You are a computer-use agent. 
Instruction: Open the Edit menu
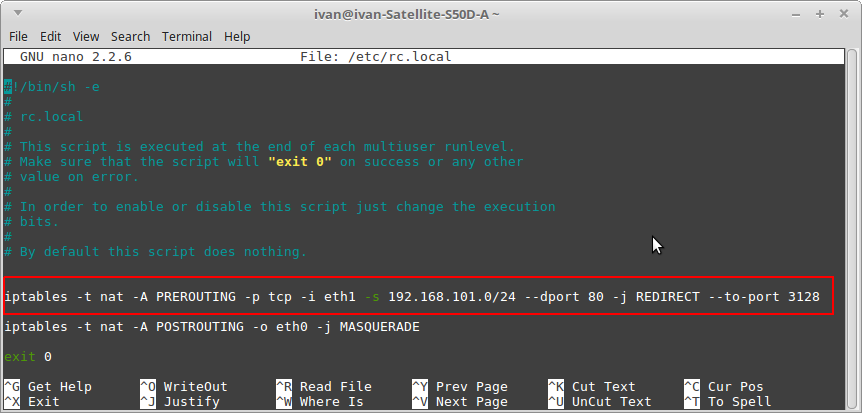[x=50, y=37]
